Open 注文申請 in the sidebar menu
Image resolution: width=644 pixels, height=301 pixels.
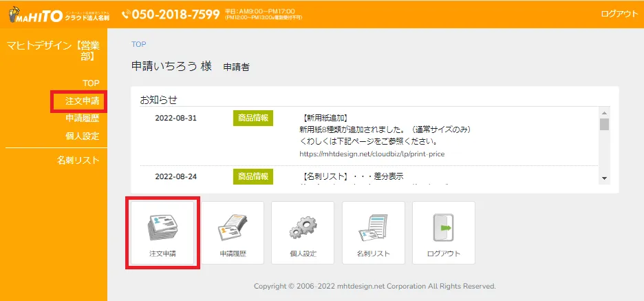(83, 101)
